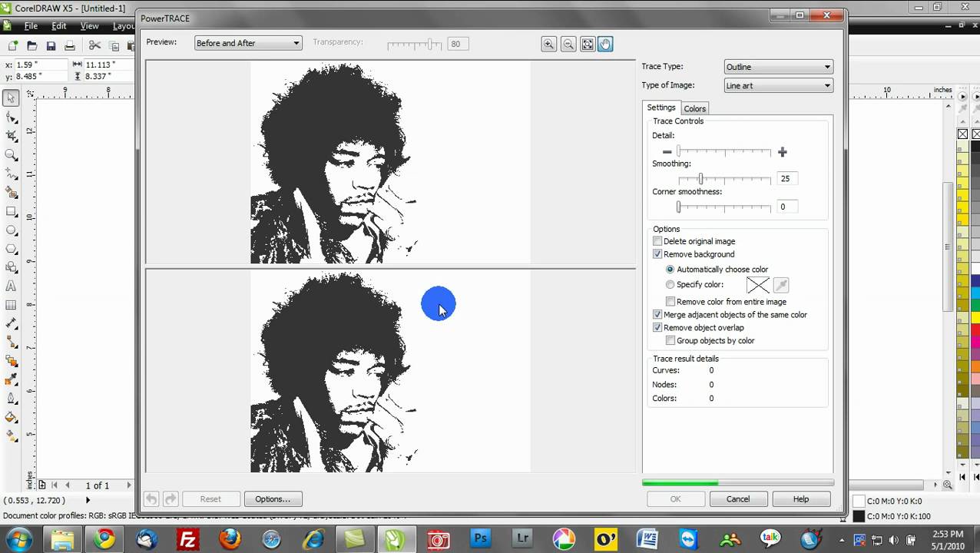Select the Pick tool in CorelDRAW toolbox
This screenshot has height=553, width=980.
pyautogui.click(x=11, y=98)
